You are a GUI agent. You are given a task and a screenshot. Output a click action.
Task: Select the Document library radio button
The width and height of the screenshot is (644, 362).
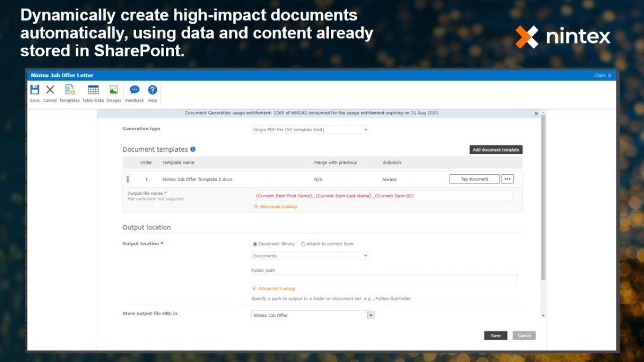pos(255,244)
